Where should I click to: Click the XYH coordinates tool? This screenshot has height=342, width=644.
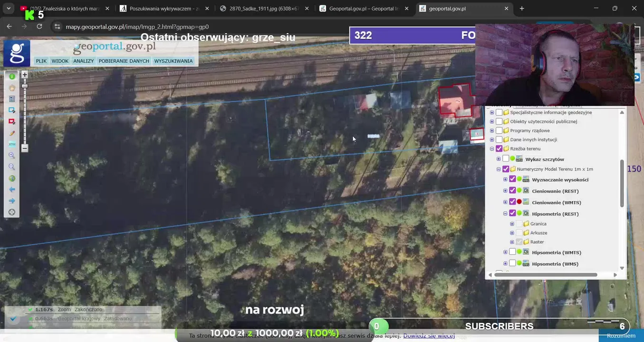point(12,144)
